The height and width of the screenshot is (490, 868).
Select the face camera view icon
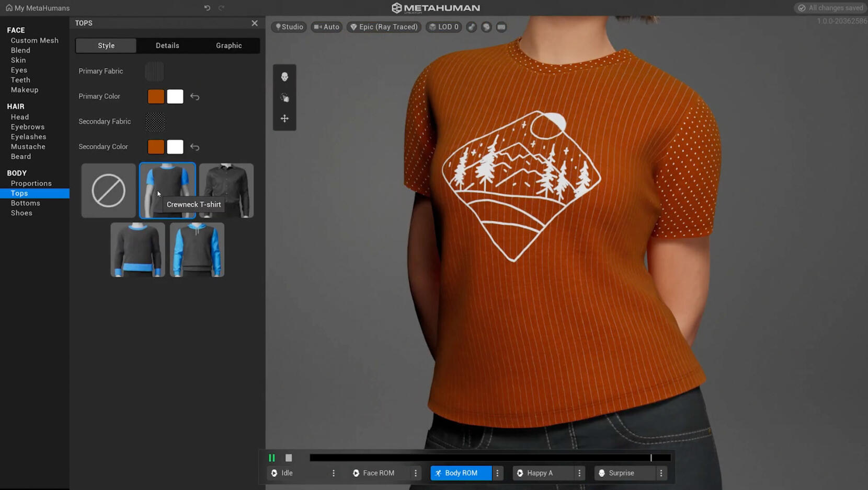[284, 77]
